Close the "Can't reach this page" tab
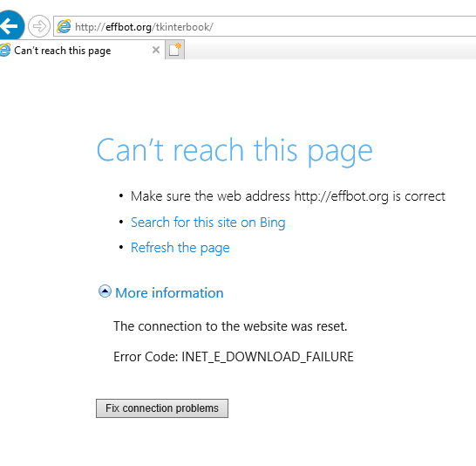Viewport: 476px width, 466px height. click(156, 50)
